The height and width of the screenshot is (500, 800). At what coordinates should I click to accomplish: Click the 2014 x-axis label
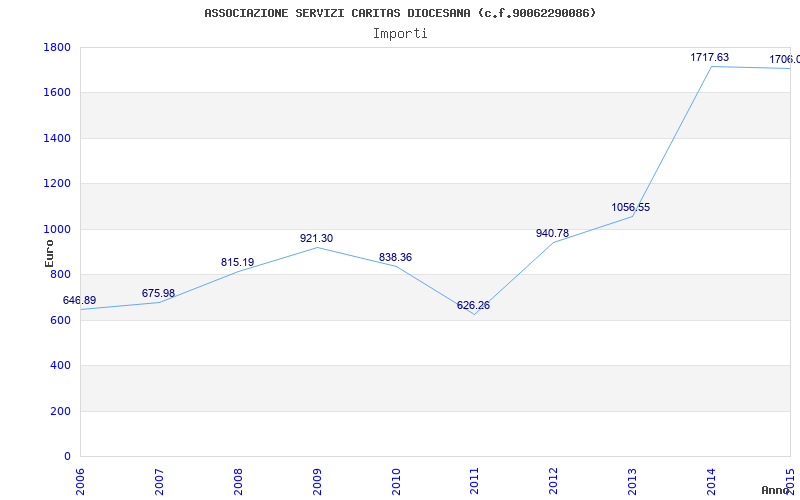(x=711, y=481)
